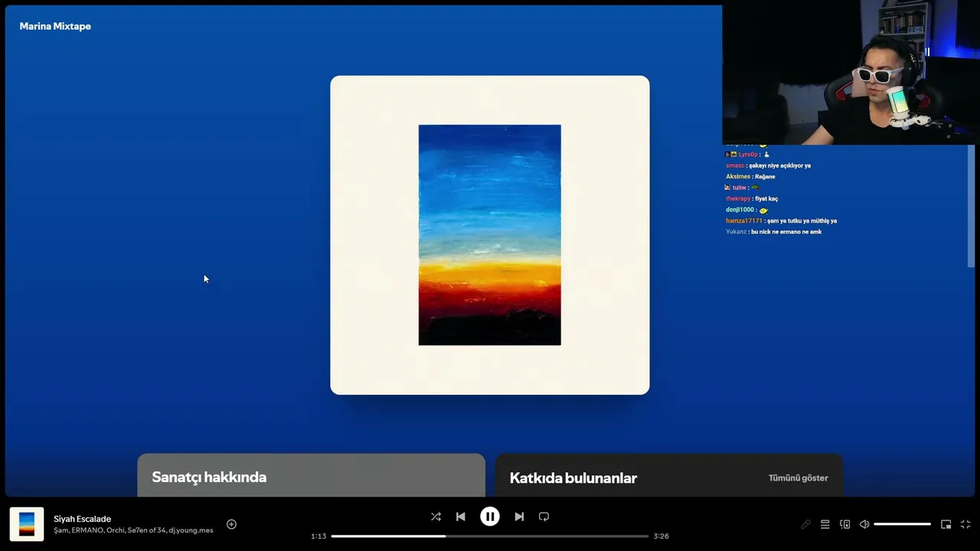Click the elapsed time 1:13

pos(318,536)
